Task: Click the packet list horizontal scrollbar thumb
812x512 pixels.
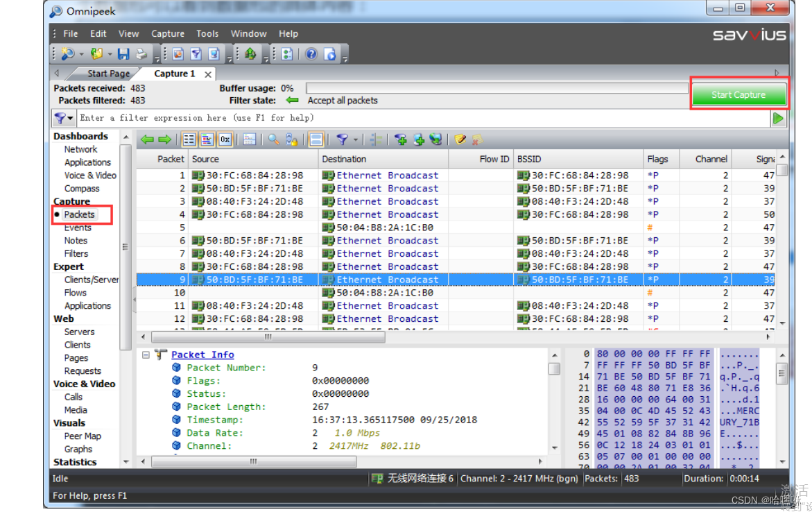Action: [268, 337]
